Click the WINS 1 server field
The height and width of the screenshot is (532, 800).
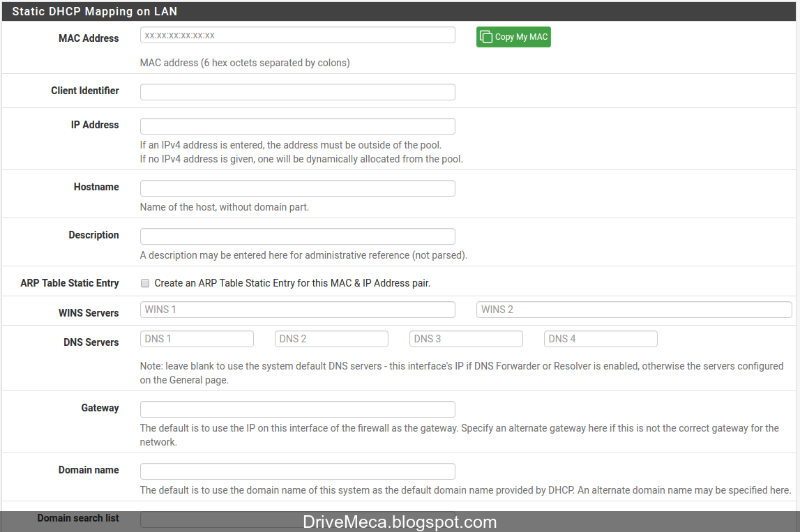click(297, 310)
